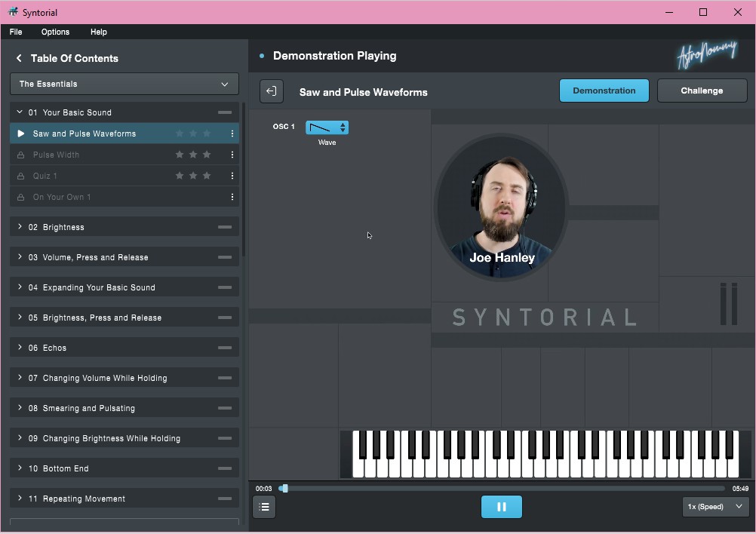Open the Help menu
Screen dimensions: 756x534
[x=99, y=32]
